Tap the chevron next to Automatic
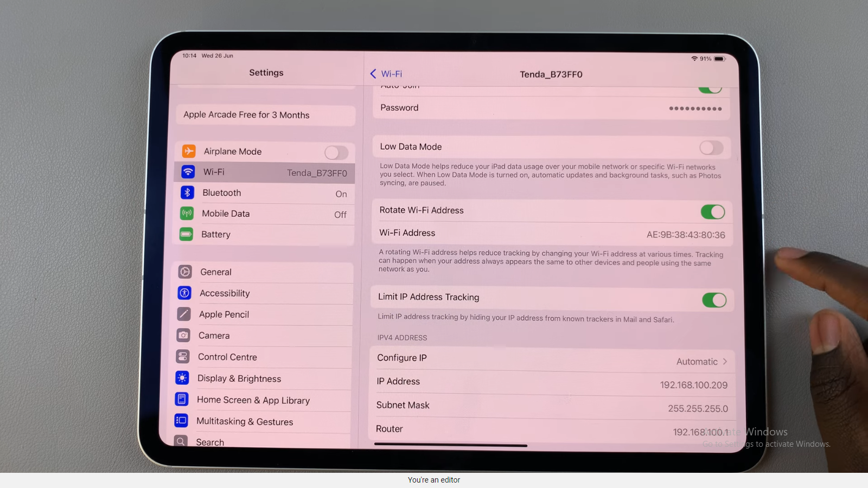 (x=725, y=361)
